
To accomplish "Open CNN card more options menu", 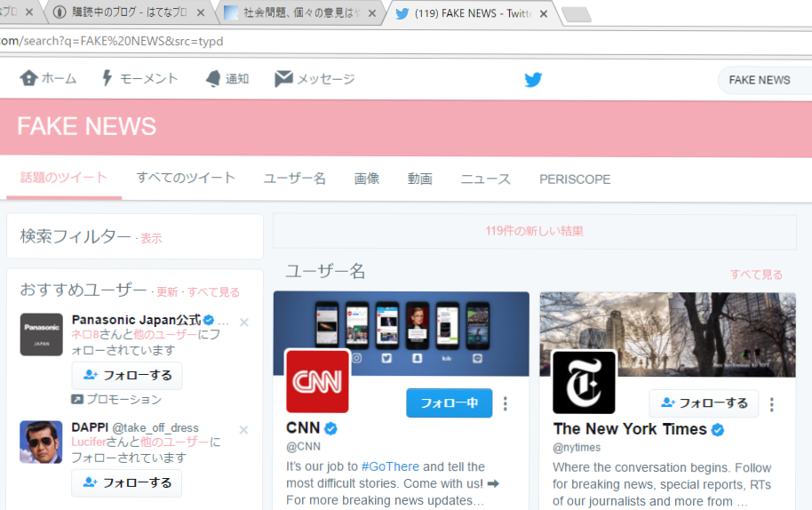I will [506, 403].
